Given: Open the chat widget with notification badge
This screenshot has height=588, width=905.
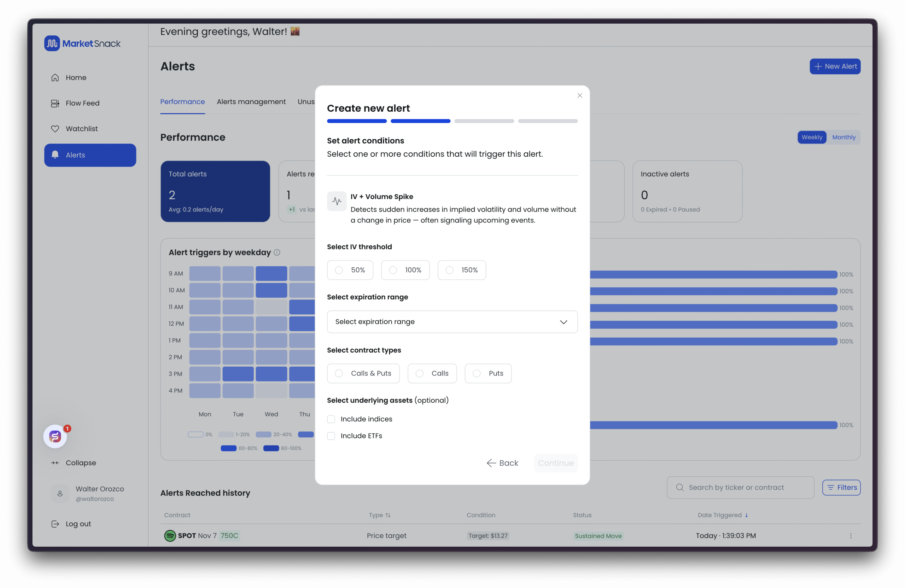Looking at the screenshot, I should pos(56,436).
